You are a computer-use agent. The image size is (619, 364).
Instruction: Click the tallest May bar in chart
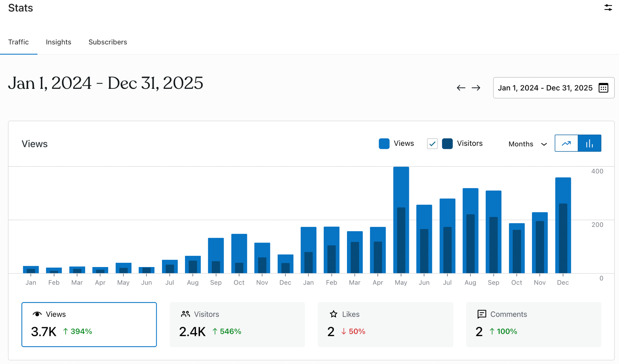coord(401,187)
